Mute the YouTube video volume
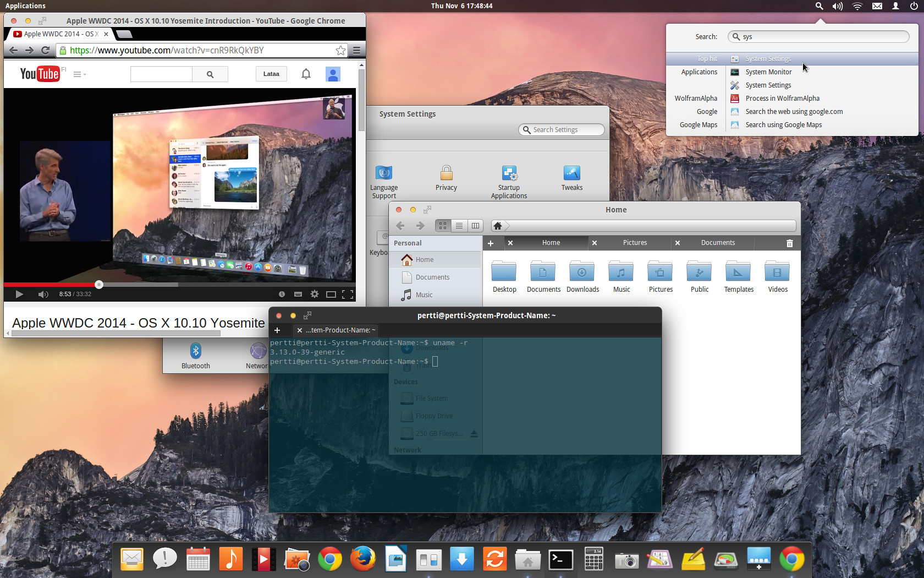 tap(43, 294)
